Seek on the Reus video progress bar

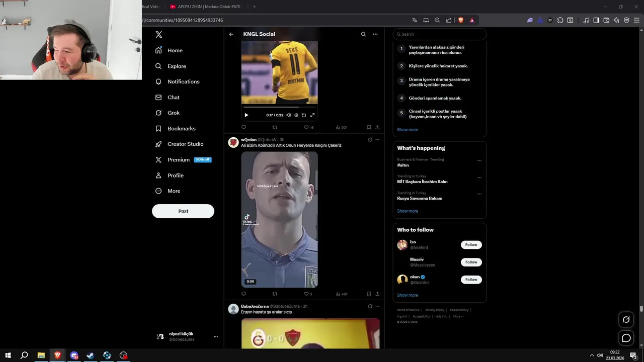pyautogui.click(x=279, y=107)
